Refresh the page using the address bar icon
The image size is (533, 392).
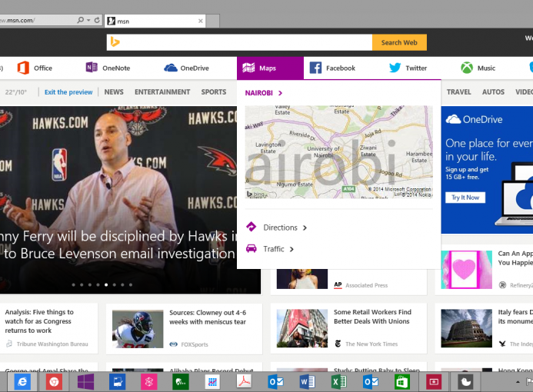(97, 20)
